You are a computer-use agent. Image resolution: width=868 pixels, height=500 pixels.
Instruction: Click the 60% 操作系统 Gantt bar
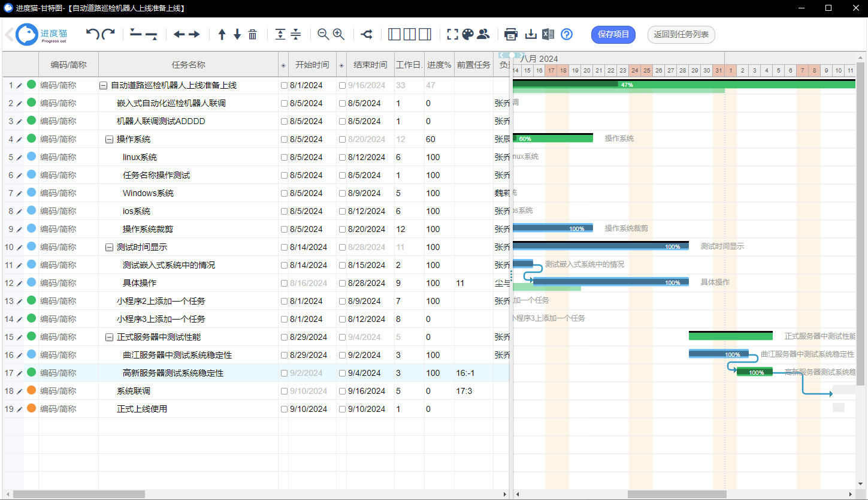coord(553,138)
